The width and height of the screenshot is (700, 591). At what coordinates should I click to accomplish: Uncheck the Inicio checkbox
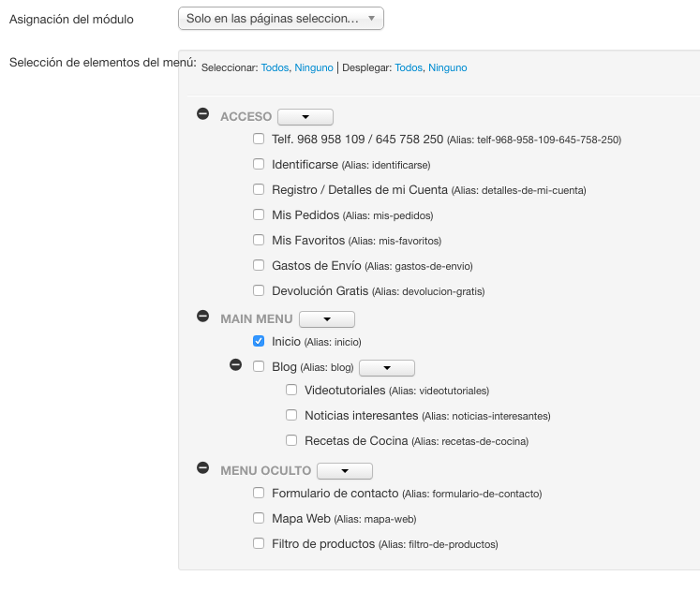point(259,341)
